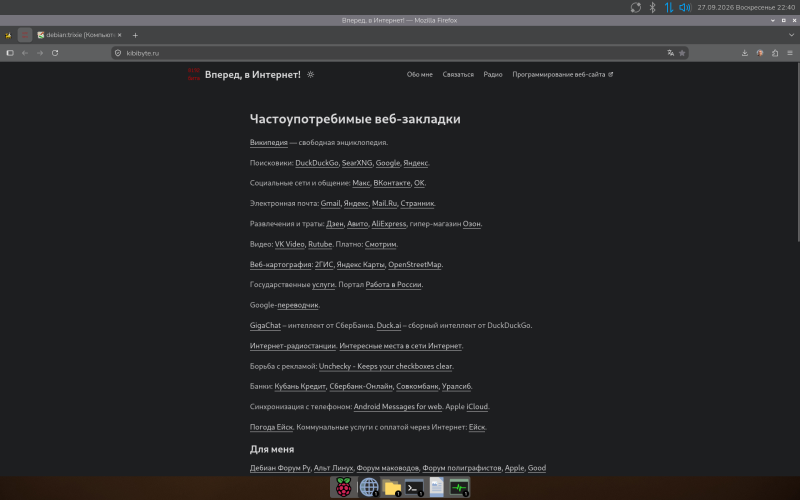The height and width of the screenshot is (500, 800).
Task: Open the Яндекс Карты link
Action: (360, 264)
